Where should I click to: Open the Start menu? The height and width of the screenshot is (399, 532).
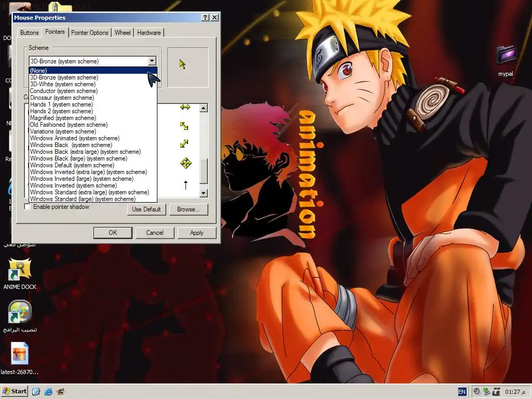[x=15, y=392]
